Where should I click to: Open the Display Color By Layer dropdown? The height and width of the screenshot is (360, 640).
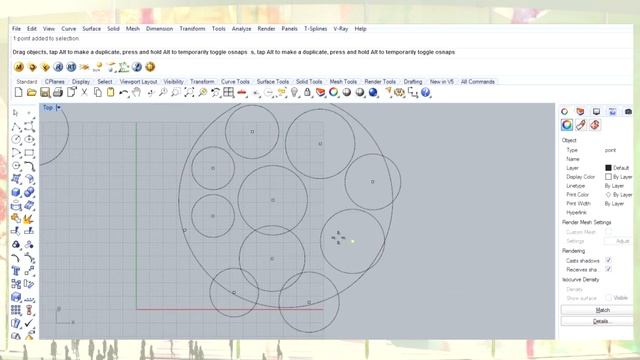tap(618, 177)
